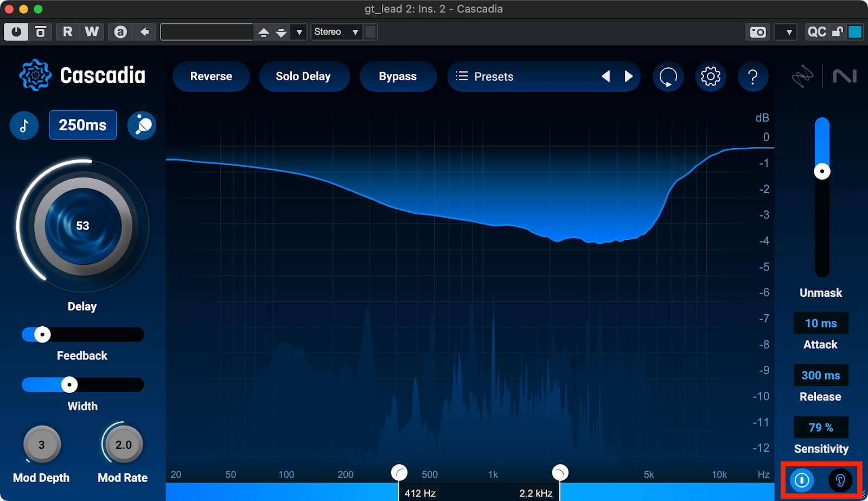Image resolution: width=868 pixels, height=501 pixels.
Task: Click the back arrow in host toolbar
Action: coord(144,32)
